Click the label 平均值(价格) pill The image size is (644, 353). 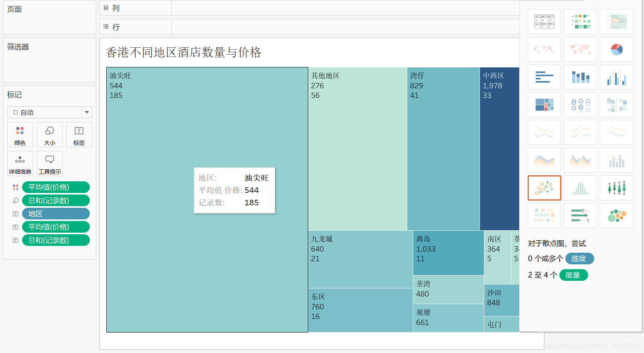tap(56, 227)
